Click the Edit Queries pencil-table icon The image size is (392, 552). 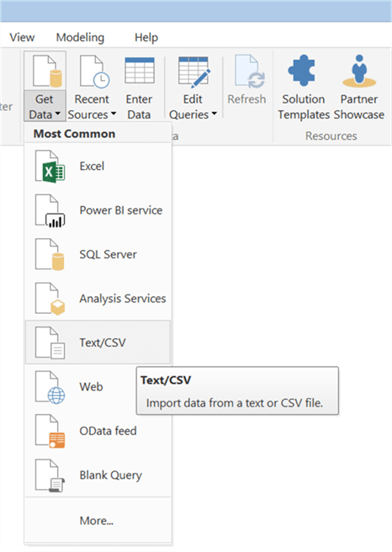tap(194, 72)
